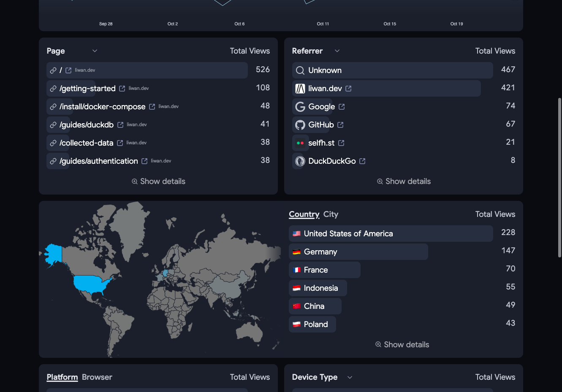Image resolution: width=562 pixels, height=392 pixels.
Task: Switch to the Browser tab
Action: [x=97, y=377]
